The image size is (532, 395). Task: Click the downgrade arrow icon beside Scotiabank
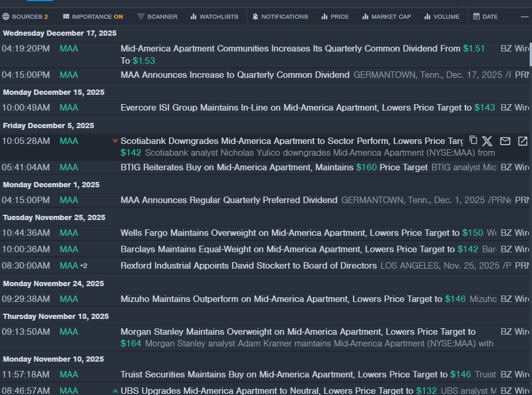(x=115, y=141)
